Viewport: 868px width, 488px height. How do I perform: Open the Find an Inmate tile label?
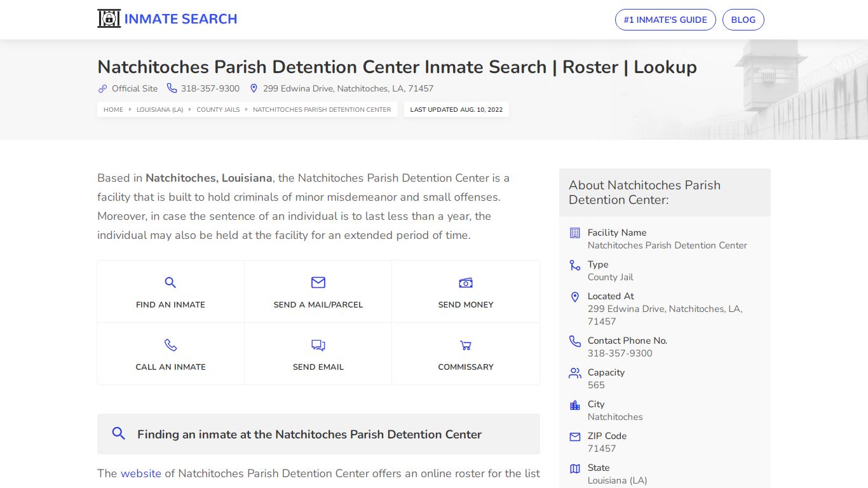pos(170,304)
